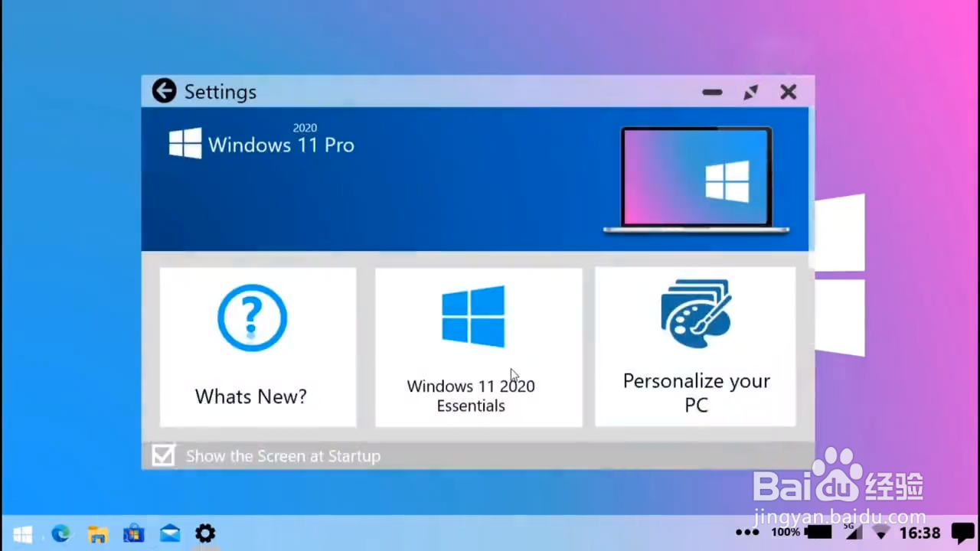Go back using the Settings arrow icon
The image size is (980, 551).
pos(164,91)
